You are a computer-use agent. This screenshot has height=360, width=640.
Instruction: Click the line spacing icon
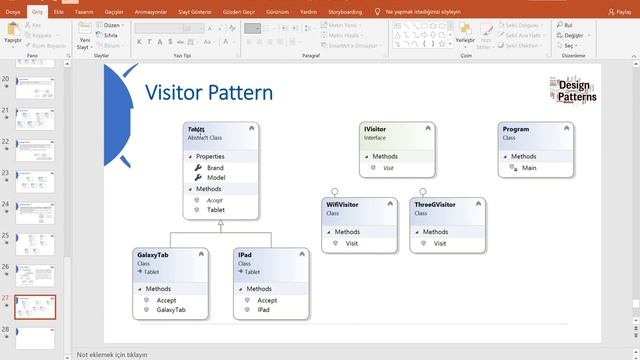[x=308, y=29]
